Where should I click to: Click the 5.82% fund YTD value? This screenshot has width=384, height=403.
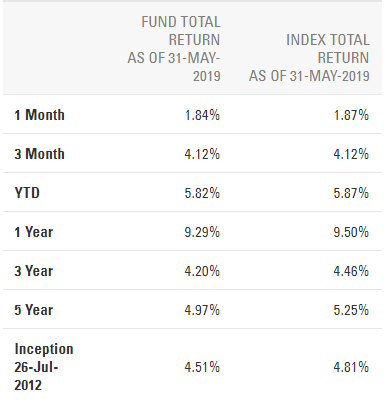click(x=202, y=193)
